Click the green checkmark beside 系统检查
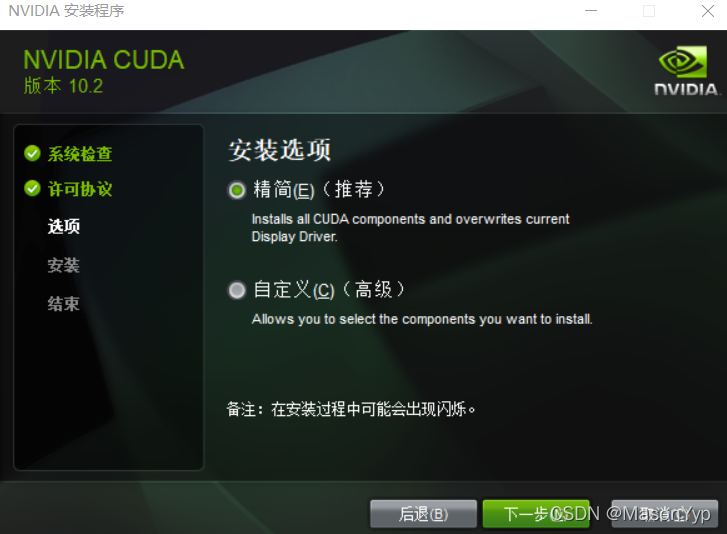Viewport: 727px width, 534px height. 32,153
